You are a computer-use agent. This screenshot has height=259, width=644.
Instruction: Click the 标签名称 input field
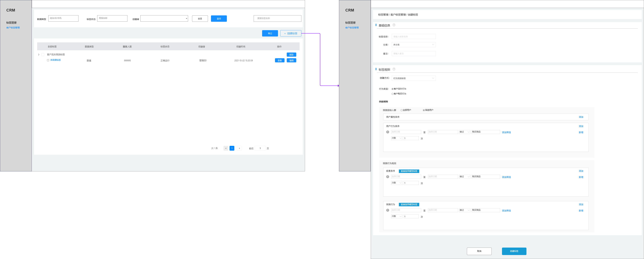coord(414,37)
